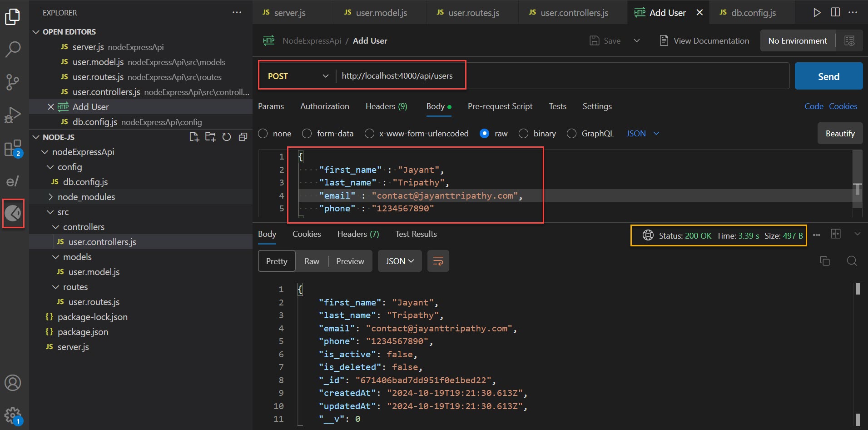Choose the GraphQL body radio button
The image size is (868, 430).
click(x=572, y=134)
